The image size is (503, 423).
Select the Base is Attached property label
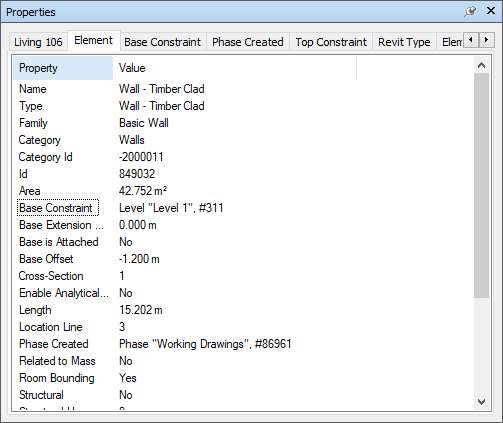59,242
